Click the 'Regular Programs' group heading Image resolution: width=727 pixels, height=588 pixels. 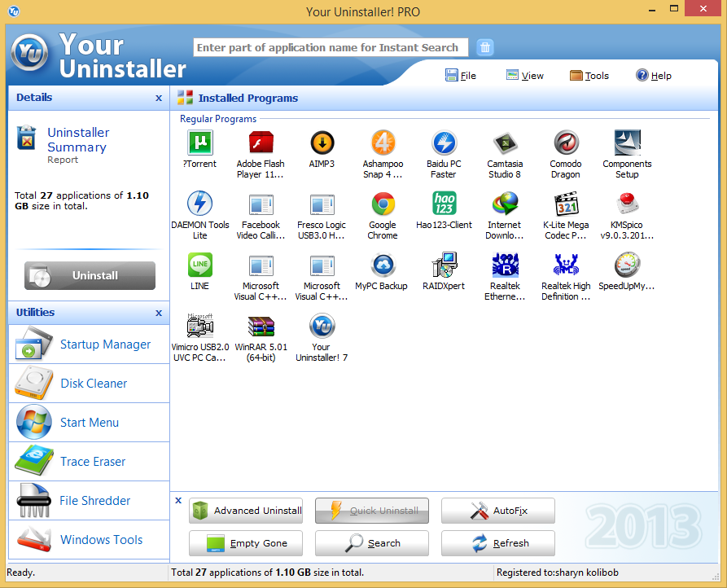[218, 119]
